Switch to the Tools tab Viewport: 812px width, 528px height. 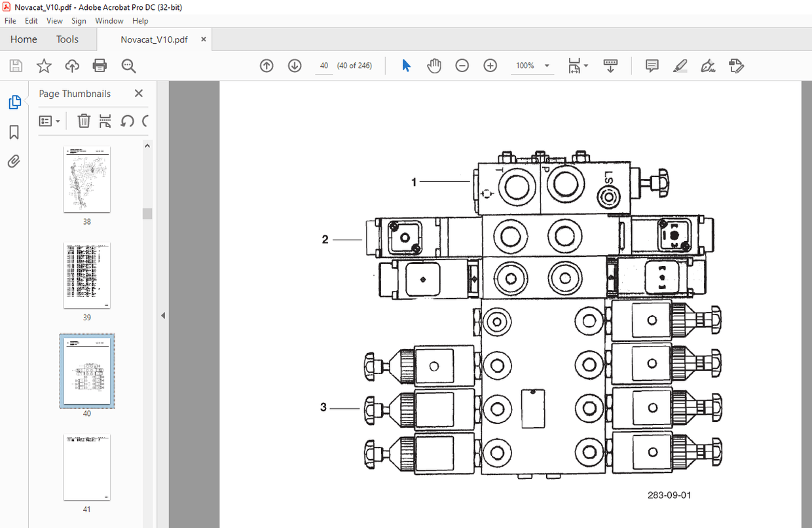(x=67, y=39)
